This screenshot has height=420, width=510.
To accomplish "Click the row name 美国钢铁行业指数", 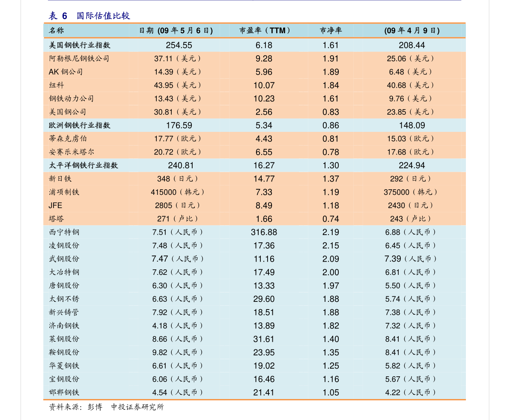I will 80,45.
